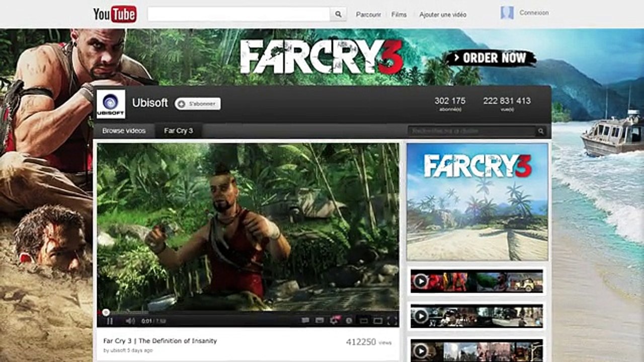Click the user avatar icon beside Connexion
This screenshot has height=362, width=644.
pos(507,13)
